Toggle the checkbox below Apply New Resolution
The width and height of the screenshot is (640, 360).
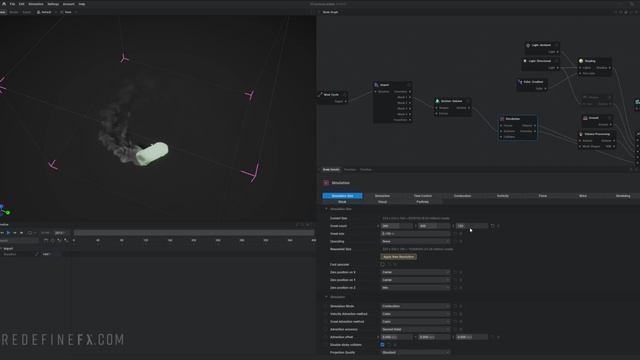coord(382,264)
